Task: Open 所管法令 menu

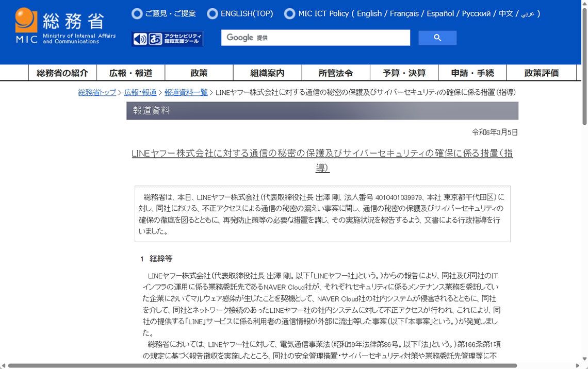Action: (336, 73)
